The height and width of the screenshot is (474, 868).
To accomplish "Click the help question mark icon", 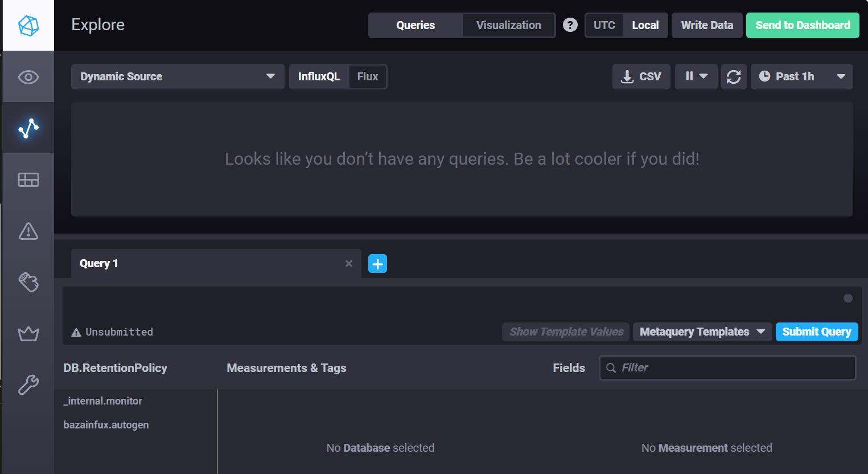I will [570, 25].
